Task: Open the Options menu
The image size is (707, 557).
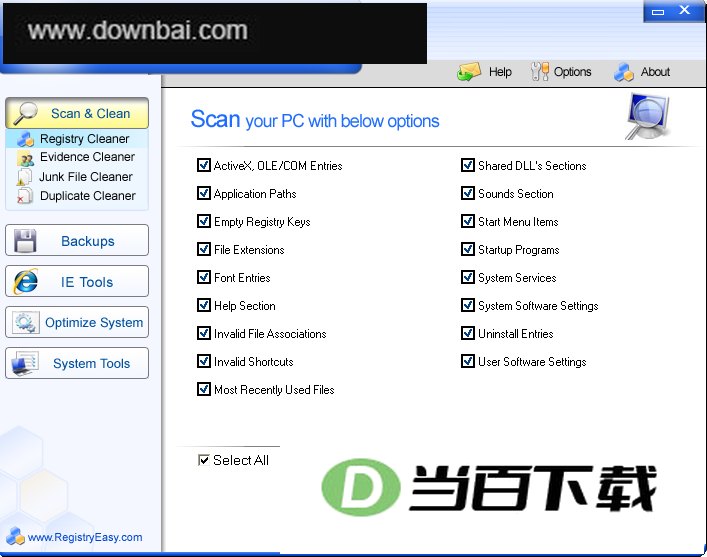Action: (561, 71)
